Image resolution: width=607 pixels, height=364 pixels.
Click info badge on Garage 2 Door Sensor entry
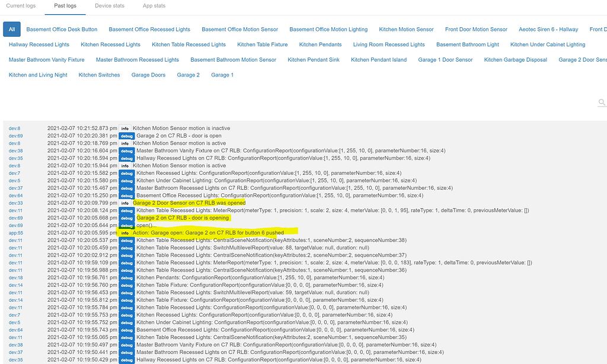(124, 203)
